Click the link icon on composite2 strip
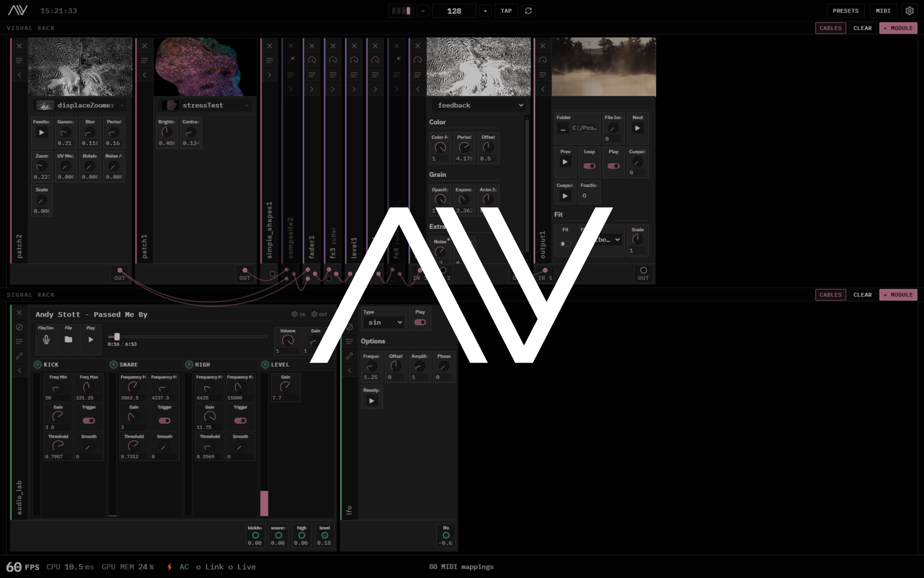Image resolution: width=924 pixels, height=578 pixels. pyautogui.click(x=291, y=60)
